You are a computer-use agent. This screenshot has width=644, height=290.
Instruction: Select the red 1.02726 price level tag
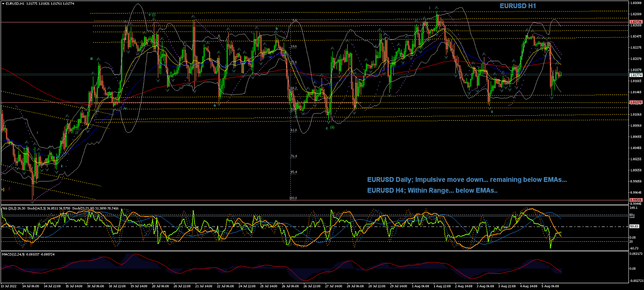point(635,22)
